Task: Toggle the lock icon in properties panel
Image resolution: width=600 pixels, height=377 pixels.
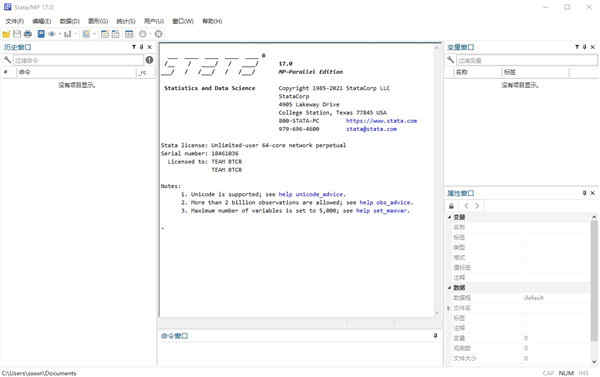Action: pos(452,206)
